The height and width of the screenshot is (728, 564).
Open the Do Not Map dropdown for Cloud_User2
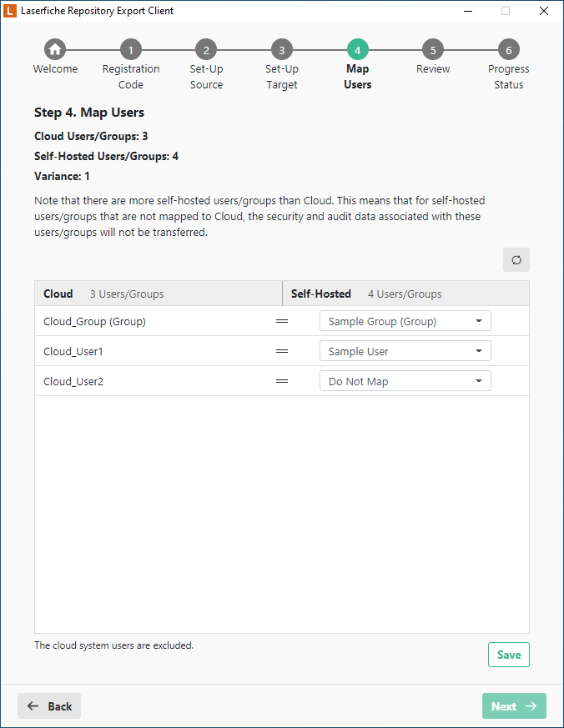(x=405, y=381)
